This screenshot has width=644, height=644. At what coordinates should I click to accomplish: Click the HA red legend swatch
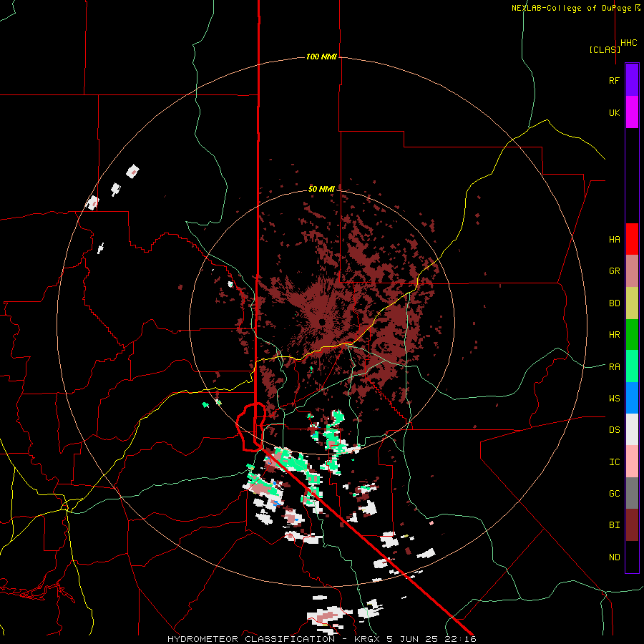click(632, 239)
